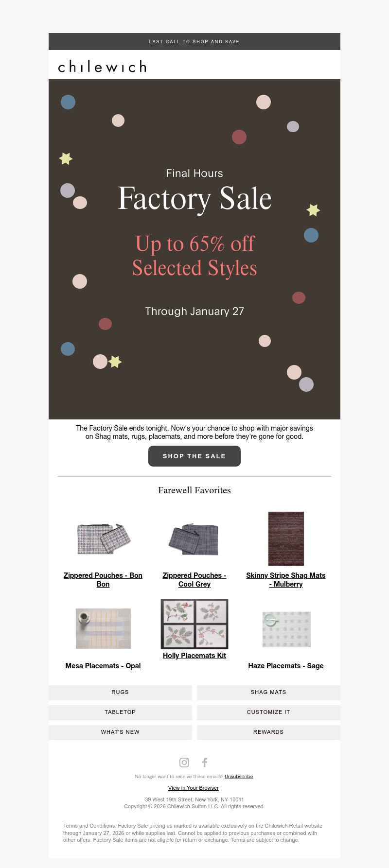The height and width of the screenshot is (868, 389).
Task: Open the CUSTOMIZE IT section
Action: pyautogui.click(x=268, y=712)
